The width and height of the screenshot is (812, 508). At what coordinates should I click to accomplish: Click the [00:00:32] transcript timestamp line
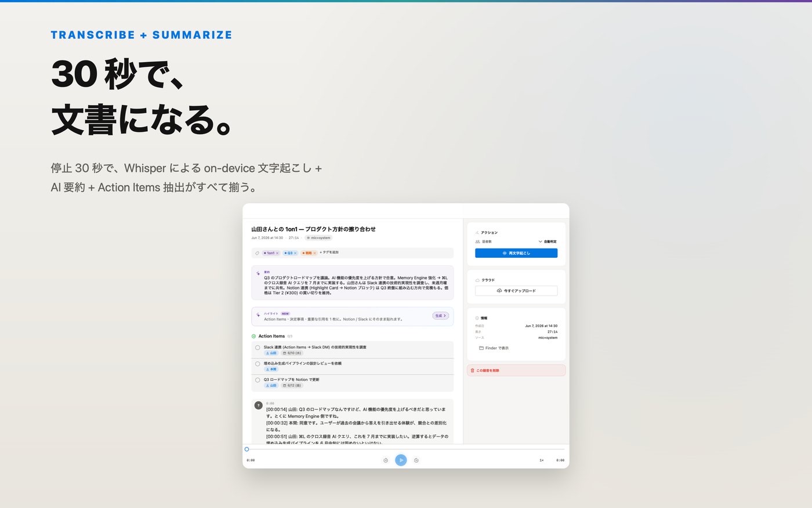356,426
